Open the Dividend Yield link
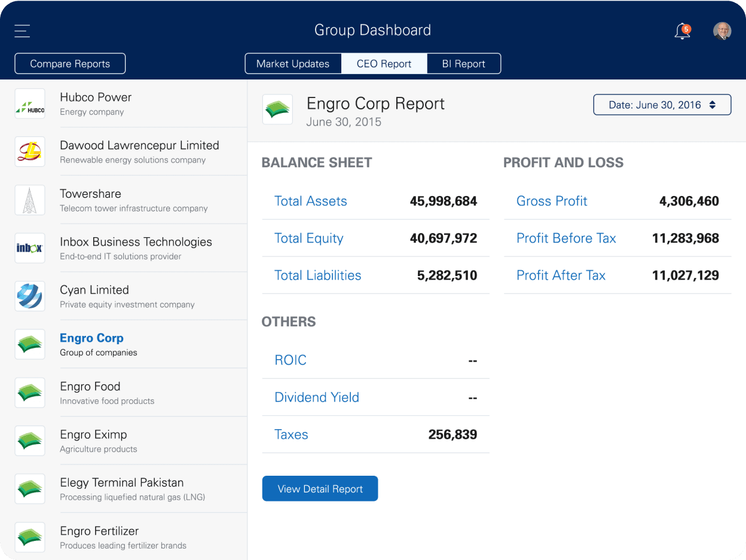Screen dimensions: 746x560 (x=317, y=397)
